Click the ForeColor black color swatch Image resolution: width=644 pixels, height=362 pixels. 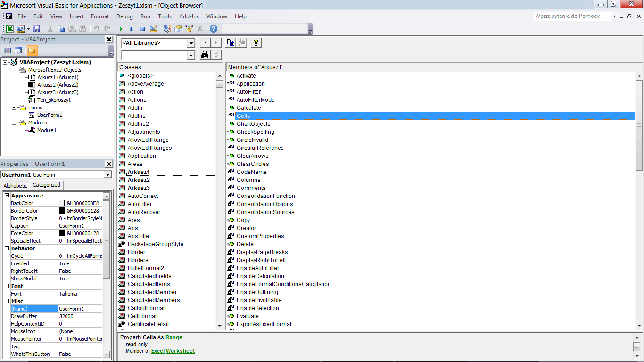pyautogui.click(x=62, y=233)
